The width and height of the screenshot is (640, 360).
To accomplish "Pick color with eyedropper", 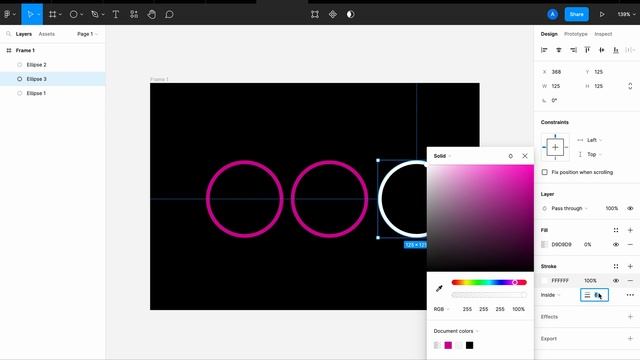I will coord(439,289).
